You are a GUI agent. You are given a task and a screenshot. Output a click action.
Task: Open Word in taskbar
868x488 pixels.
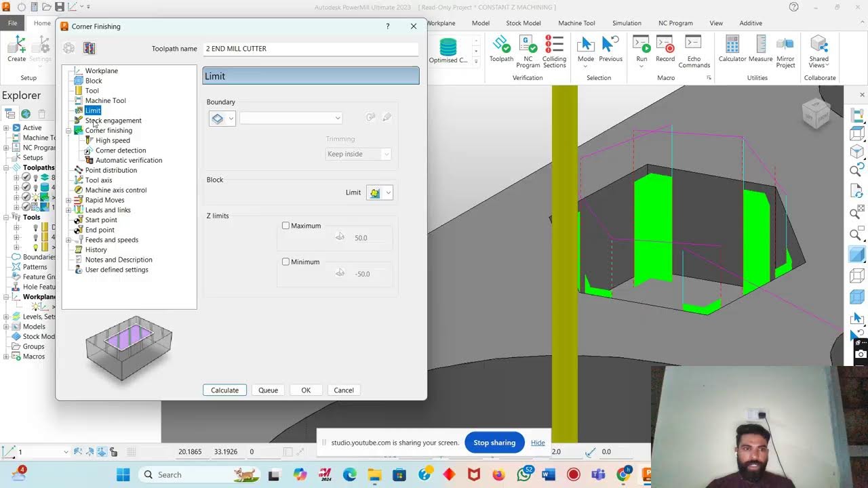point(549,474)
